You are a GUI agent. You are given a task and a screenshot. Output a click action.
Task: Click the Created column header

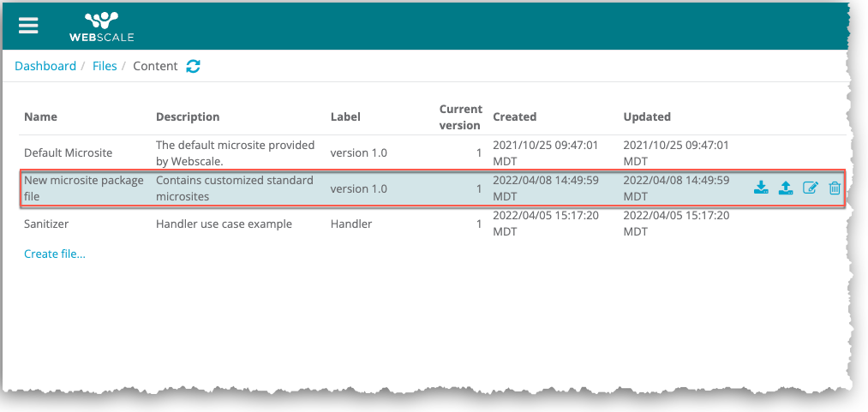tap(514, 116)
